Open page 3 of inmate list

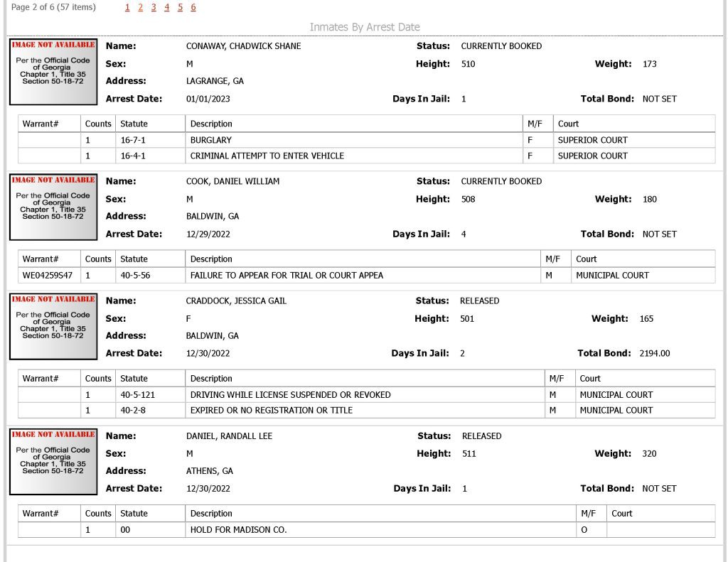point(154,7)
